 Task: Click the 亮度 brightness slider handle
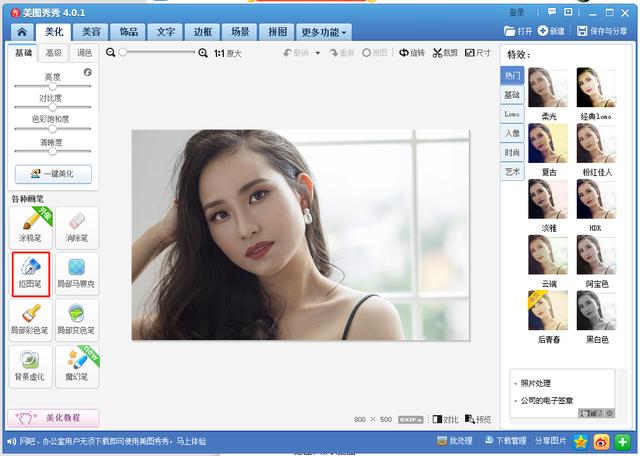pyautogui.click(x=53, y=86)
